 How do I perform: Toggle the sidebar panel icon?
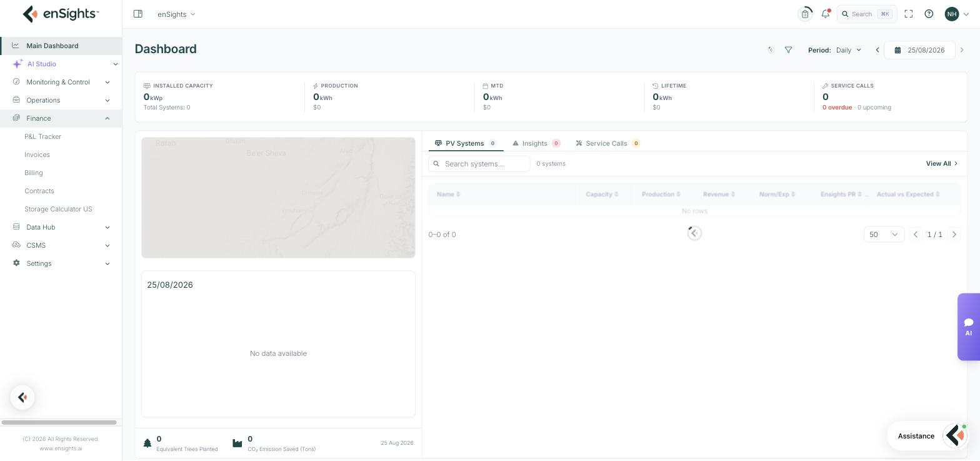pyautogui.click(x=138, y=14)
